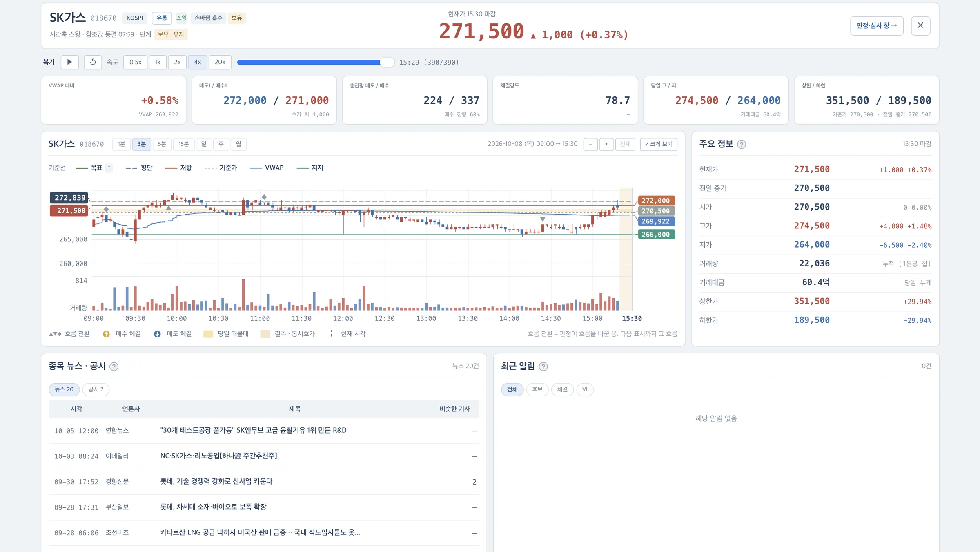The image size is (980, 552).
Task: Select the 3분 chart interval
Action: click(141, 144)
